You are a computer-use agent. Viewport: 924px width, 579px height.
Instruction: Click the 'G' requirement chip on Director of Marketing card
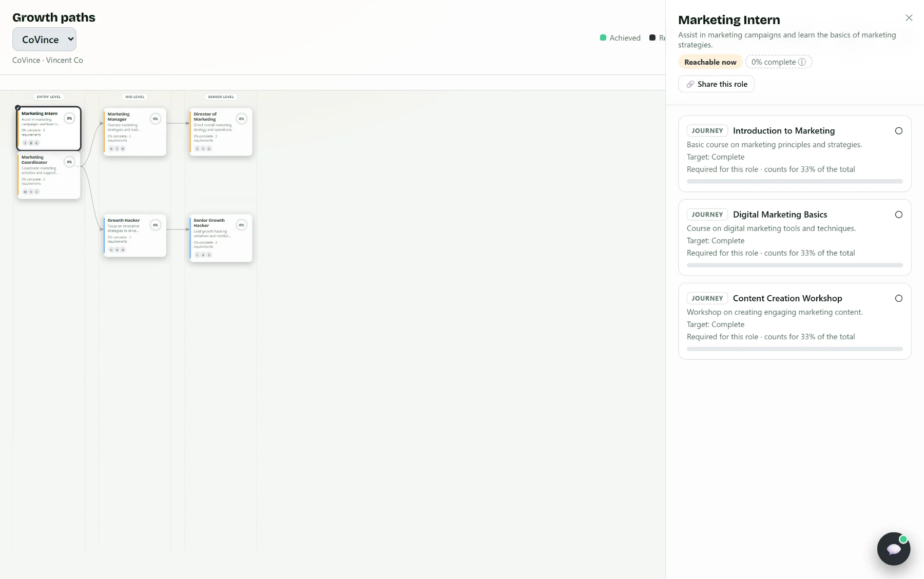(209, 149)
